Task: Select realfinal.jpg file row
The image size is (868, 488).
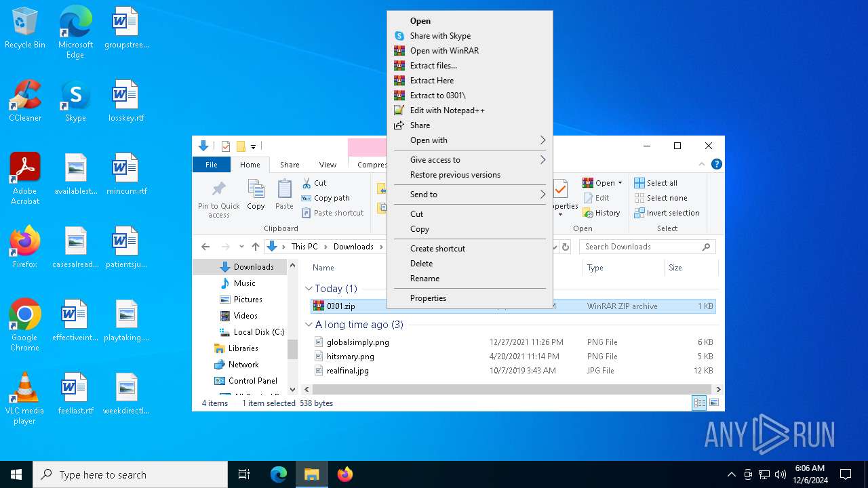Action: click(x=513, y=371)
